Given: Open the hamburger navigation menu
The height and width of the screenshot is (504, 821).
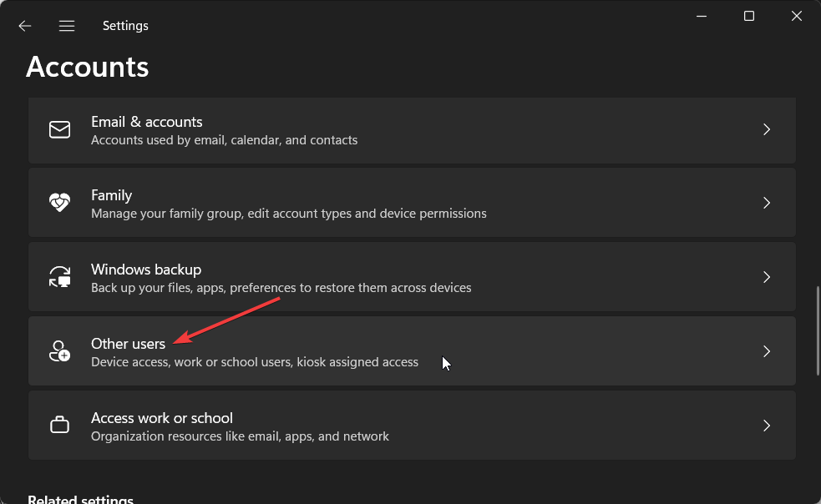Looking at the screenshot, I should [67, 26].
